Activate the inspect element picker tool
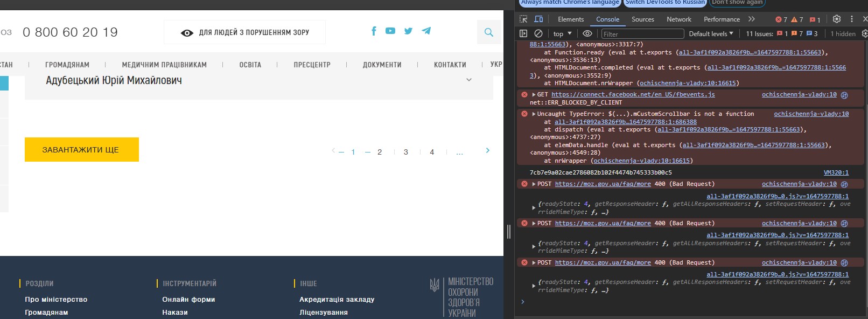868x319 pixels. [x=523, y=19]
